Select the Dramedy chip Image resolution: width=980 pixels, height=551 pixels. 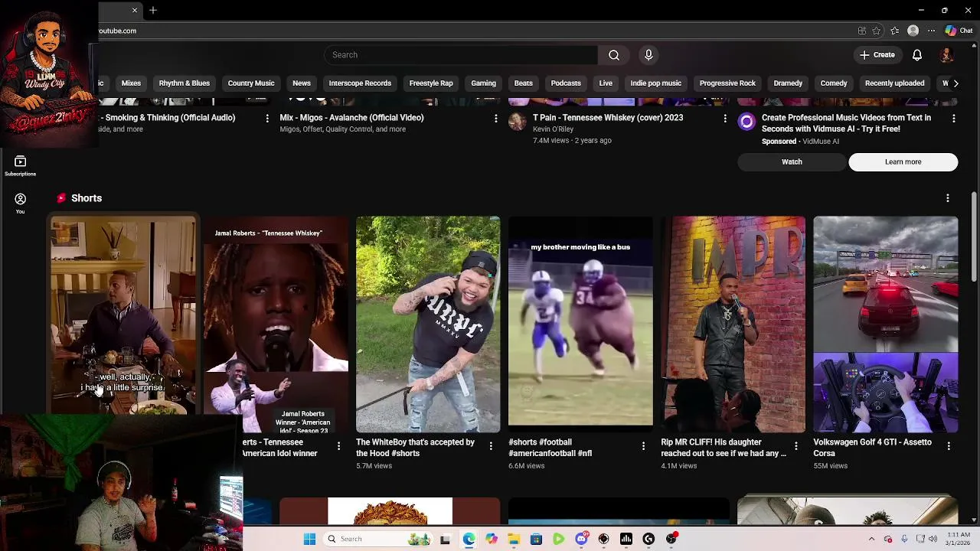(x=788, y=83)
